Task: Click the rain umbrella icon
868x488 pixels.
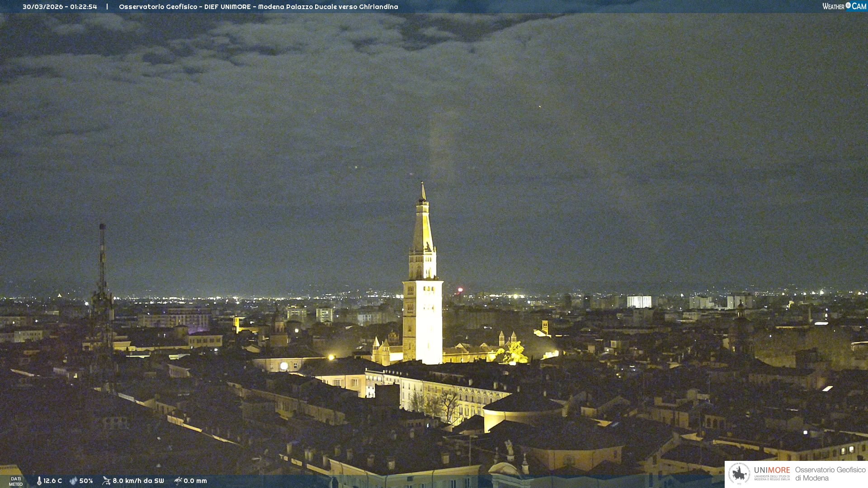Action: [178, 481]
